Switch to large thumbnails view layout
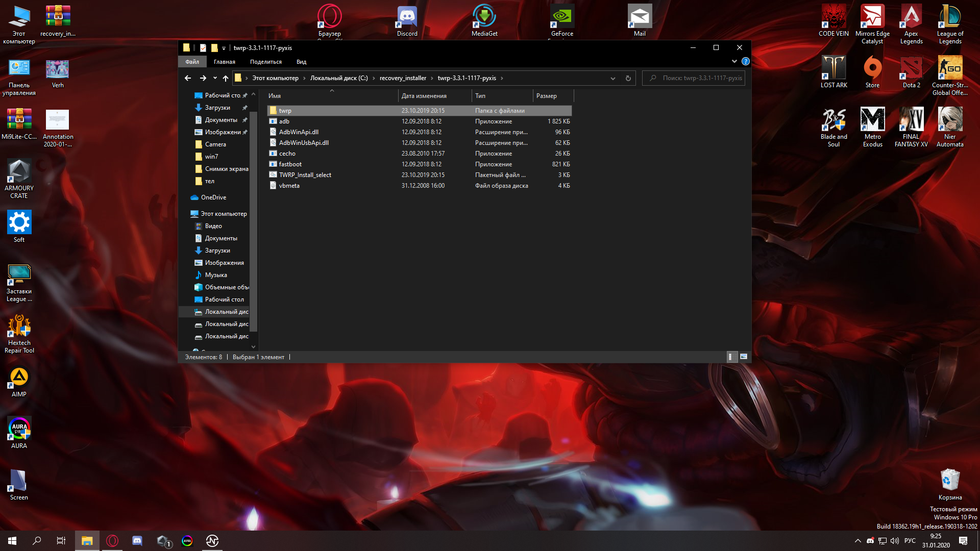 point(744,357)
